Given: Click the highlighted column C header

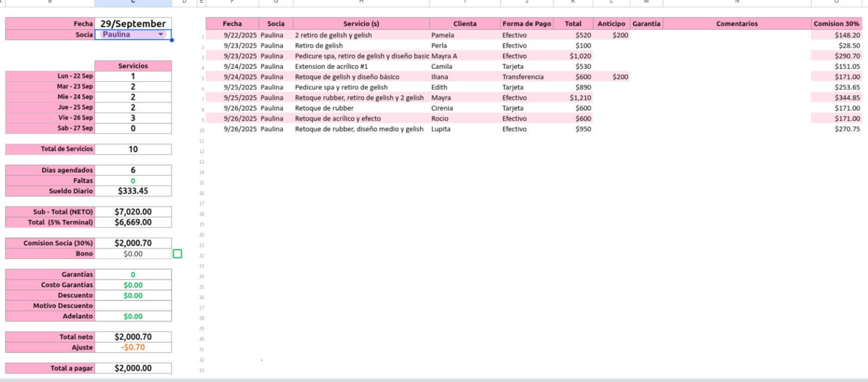Looking at the screenshot, I should click(x=133, y=3).
